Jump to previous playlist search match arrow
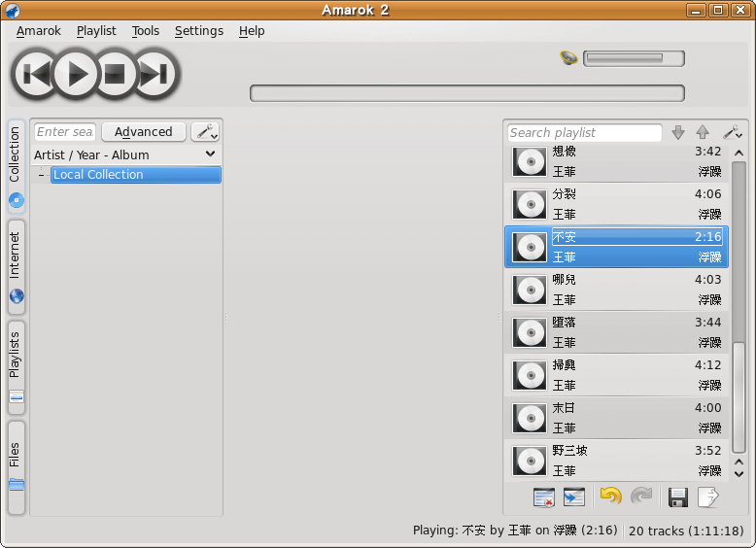 pyautogui.click(x=703, y=132)
